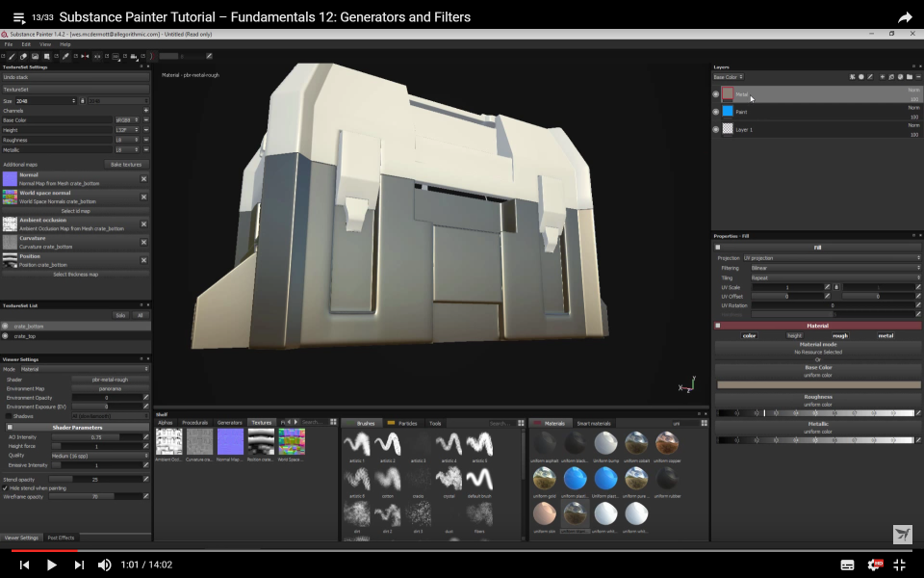Open layers channel Base Color dropdown
Viewport: 924px width, 578px height.
729,77
